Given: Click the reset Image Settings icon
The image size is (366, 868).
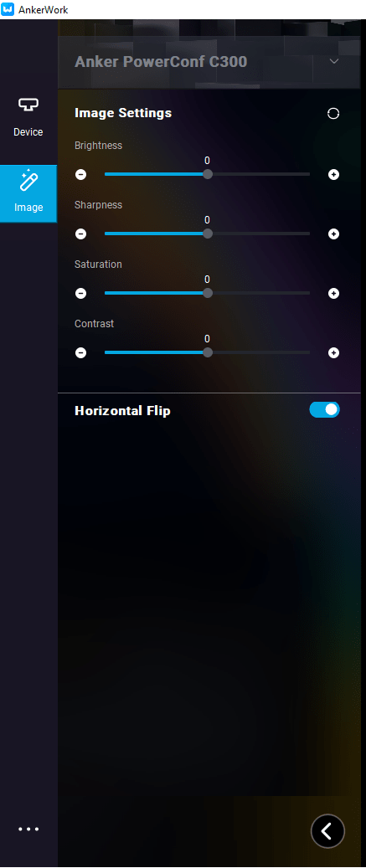Looking at the screenshot, I should (333, 114).
